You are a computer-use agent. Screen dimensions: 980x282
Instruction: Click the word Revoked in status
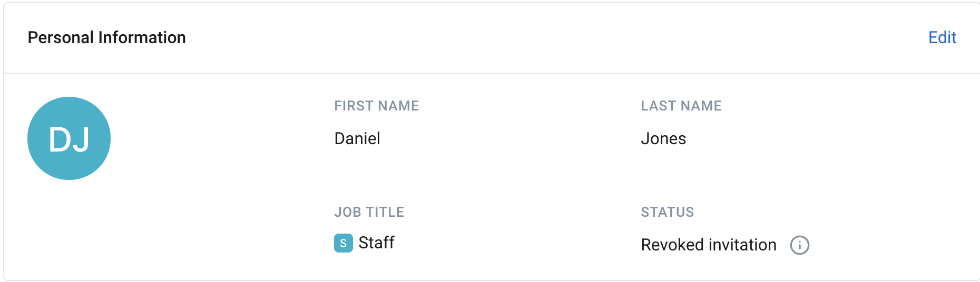pyautogui.click(x=673, y=245)
